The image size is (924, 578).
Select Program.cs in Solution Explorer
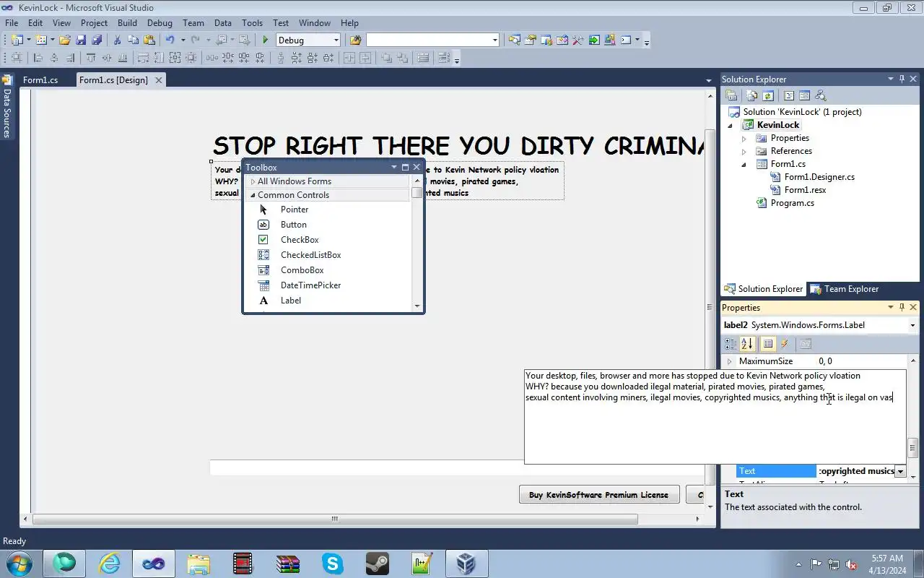click(x=792, y=203)
